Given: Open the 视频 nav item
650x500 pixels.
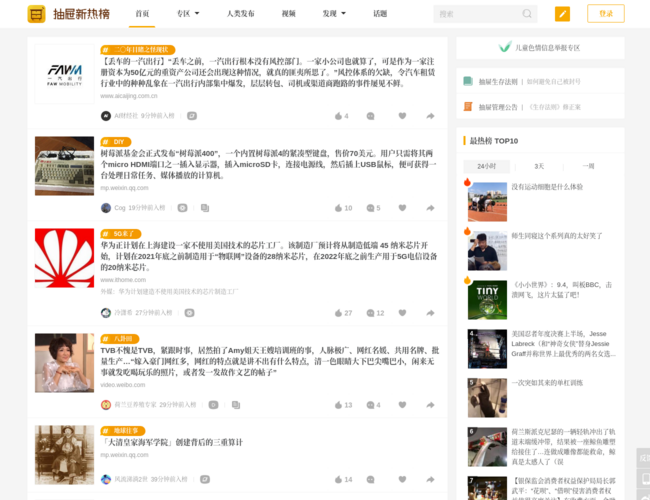Looking at the screenshot, I should (x=289, y=14).
